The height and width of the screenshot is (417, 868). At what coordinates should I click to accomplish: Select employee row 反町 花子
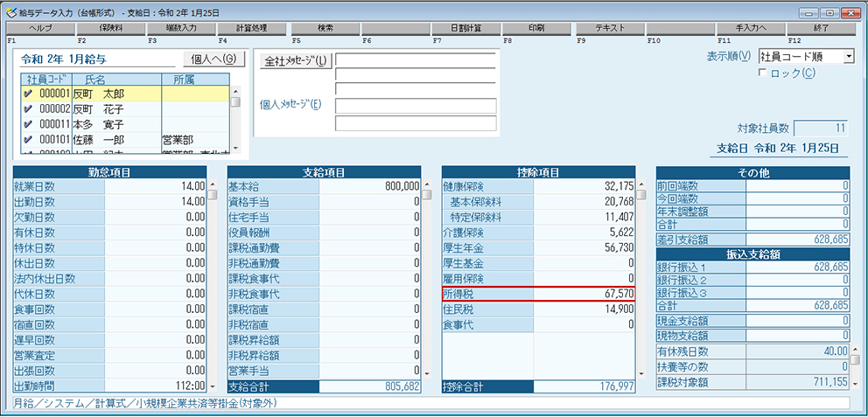[x=125, y=109]
